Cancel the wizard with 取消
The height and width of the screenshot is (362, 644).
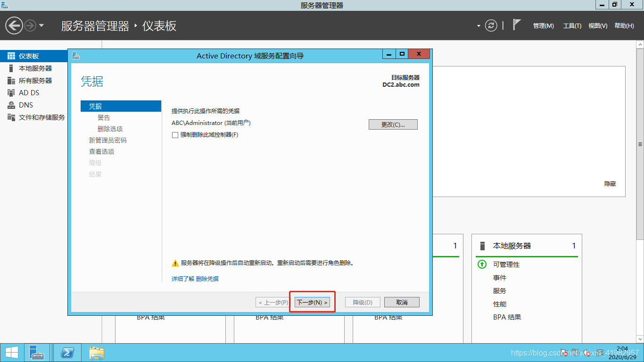point(402,302)
